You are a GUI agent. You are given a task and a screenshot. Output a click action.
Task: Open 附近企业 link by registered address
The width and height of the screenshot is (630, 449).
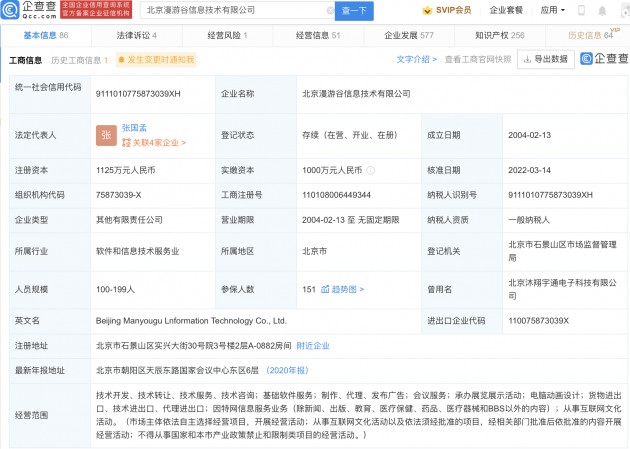[313, 346]
